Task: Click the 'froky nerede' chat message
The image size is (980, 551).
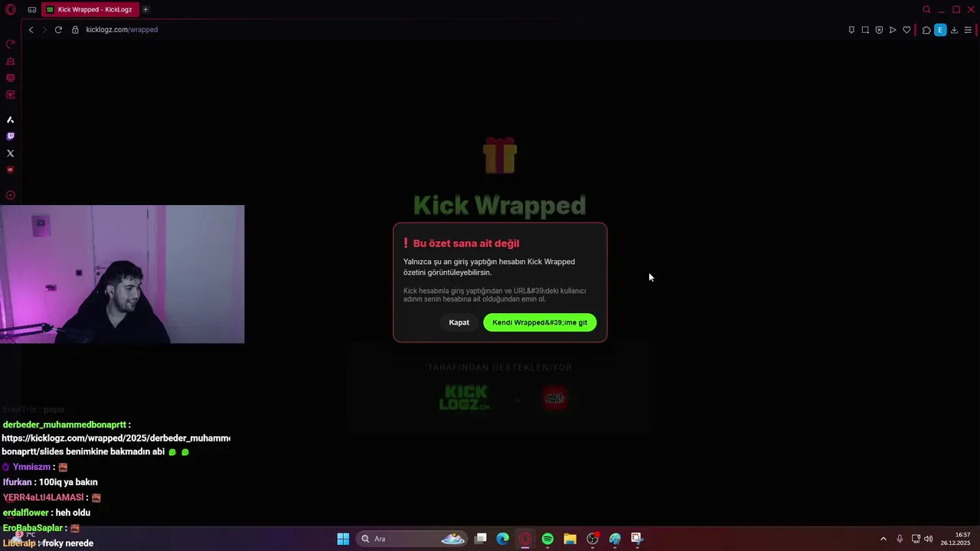Action: click(67, 543)
